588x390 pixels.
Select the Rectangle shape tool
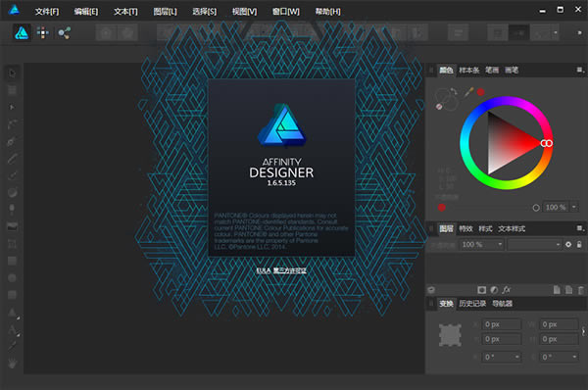12,261
